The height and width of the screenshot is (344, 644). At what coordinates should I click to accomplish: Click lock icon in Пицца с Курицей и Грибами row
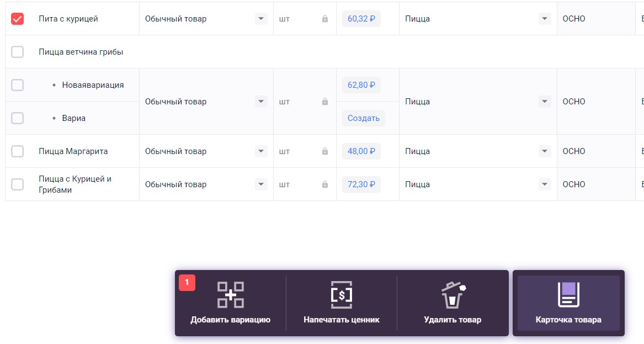(325, 184)
